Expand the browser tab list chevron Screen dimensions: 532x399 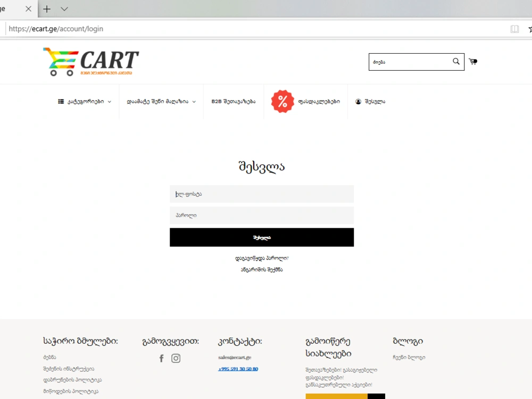(x=64, y=9)
